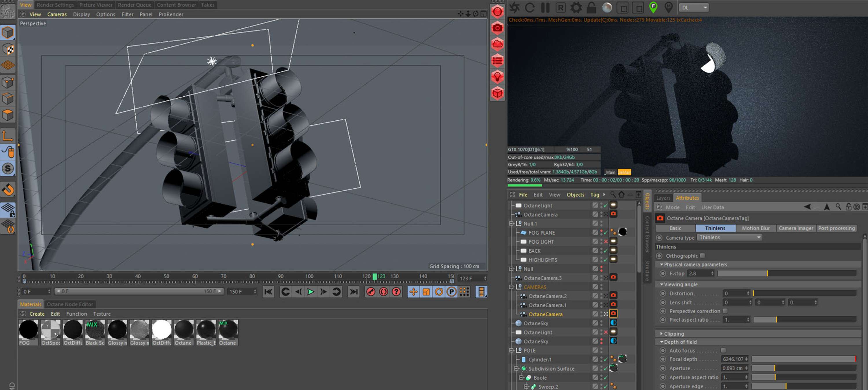This screenshot has height=390, width=868.
Task: Collapse the CAMERAS group node
Action: tap(512, 287)
